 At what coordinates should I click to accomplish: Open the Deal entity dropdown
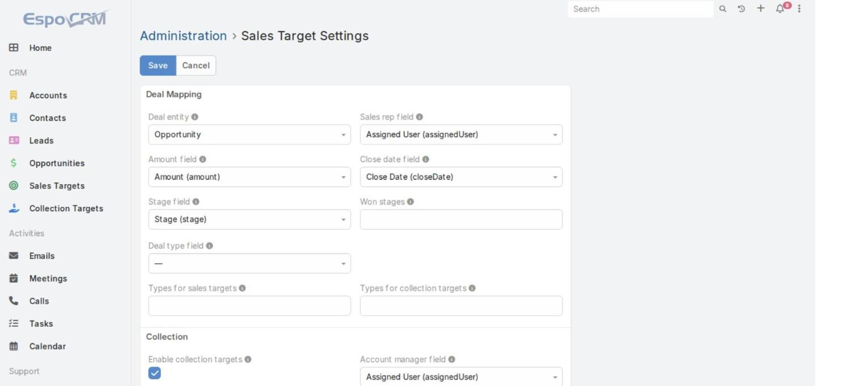[250, 134]
